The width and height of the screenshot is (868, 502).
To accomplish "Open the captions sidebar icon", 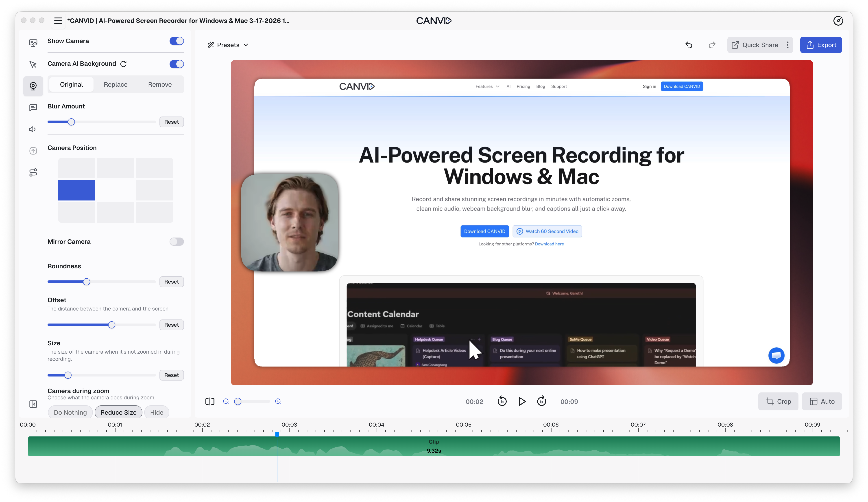I will (x=33, y=108).
